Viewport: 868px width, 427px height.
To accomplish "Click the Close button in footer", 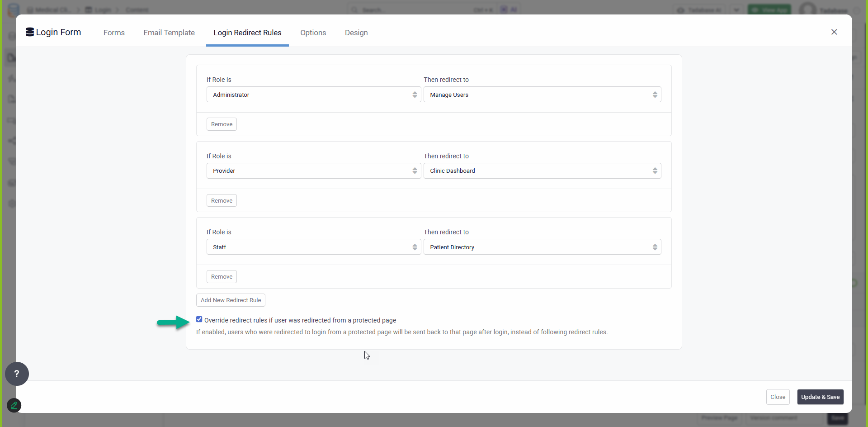I will [x=778, y=397].
